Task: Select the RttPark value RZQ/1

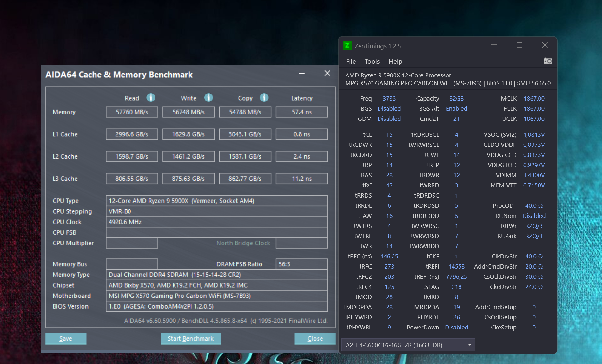Action: (534, 236)
